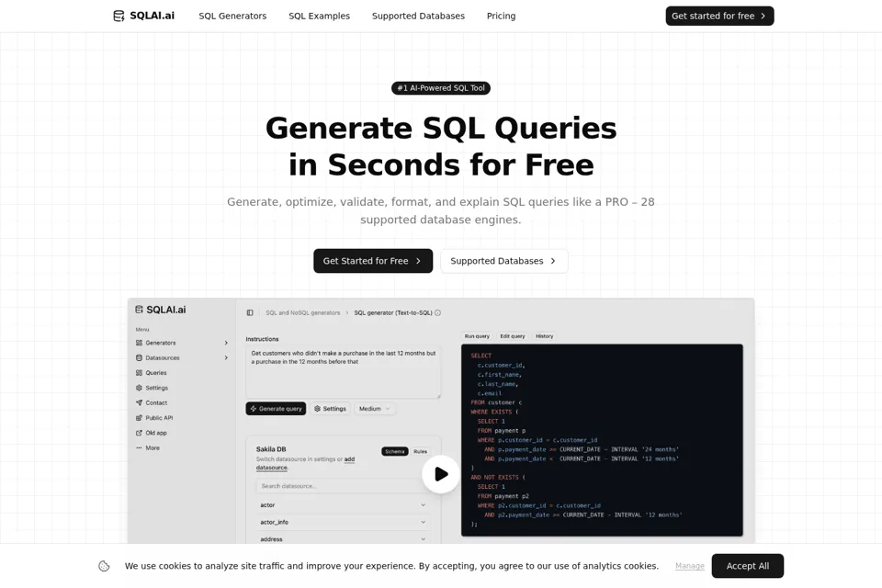Click the Settings gear sidebar icon

click(139, 388)
